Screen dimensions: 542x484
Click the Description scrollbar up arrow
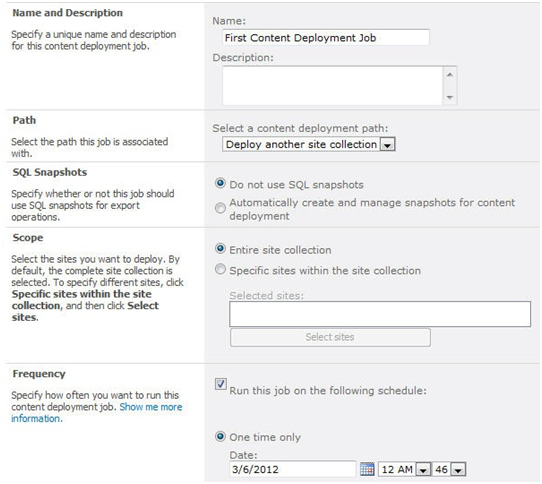[450, 74]
